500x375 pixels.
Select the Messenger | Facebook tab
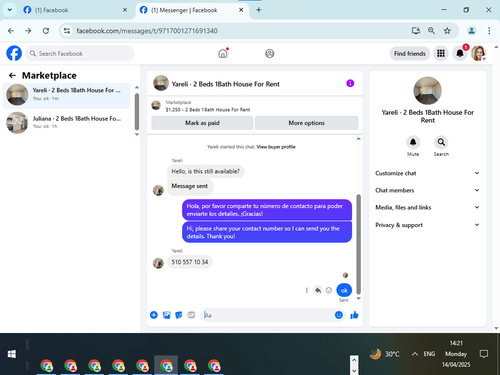[x=192, y=10]
